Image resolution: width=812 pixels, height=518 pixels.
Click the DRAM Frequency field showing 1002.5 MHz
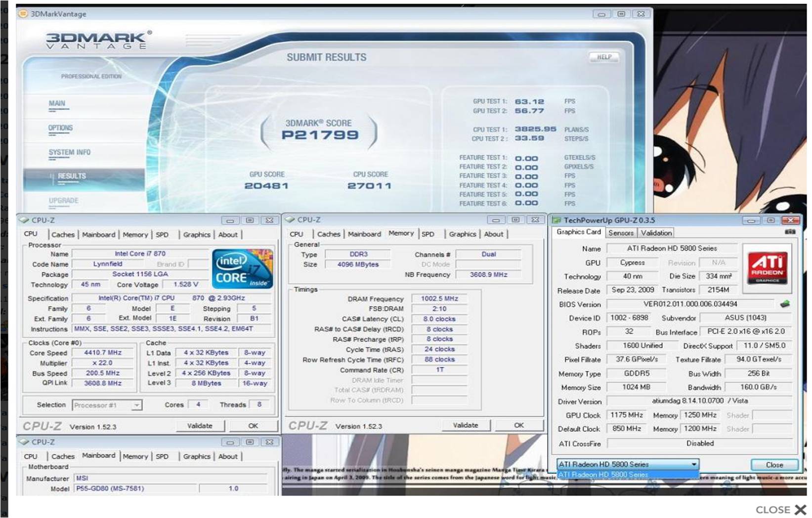coord(439,299)
